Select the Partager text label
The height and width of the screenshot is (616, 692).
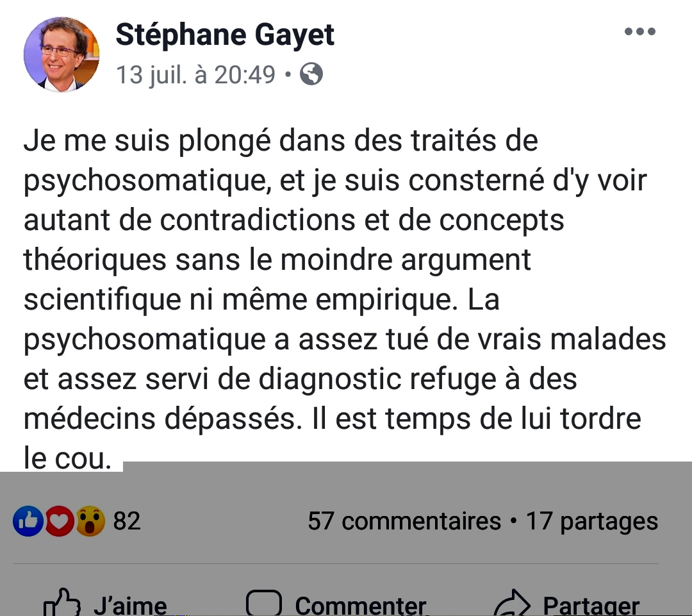click(591, 605)
